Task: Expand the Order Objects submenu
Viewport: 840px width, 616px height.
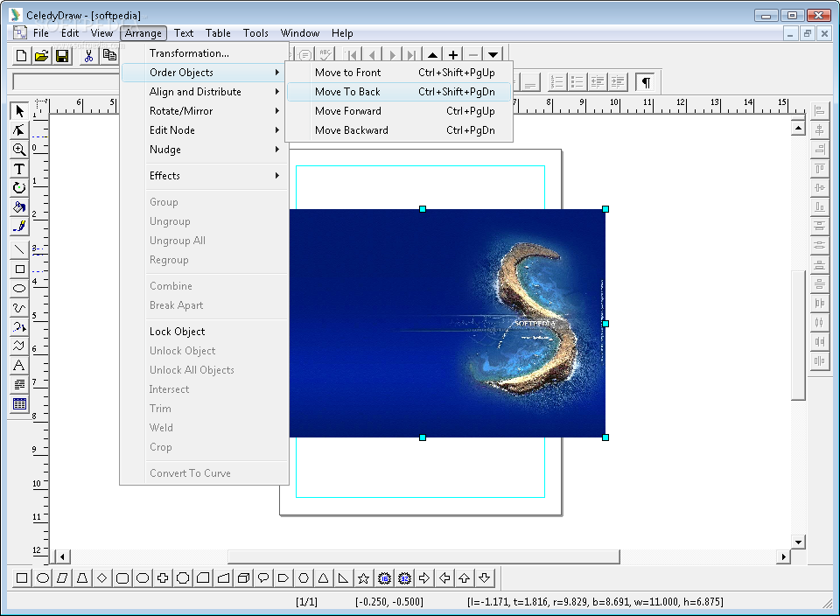Action: point(204,73)
